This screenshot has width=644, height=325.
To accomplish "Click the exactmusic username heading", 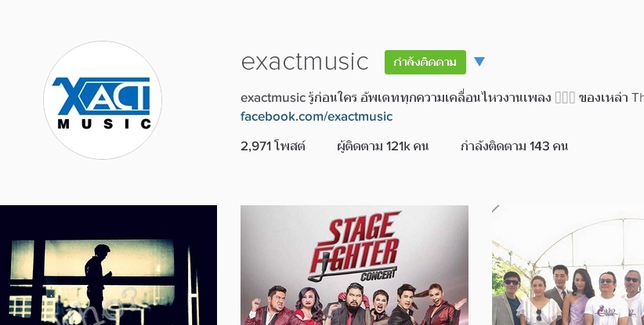I will click(x=304, y=62).
